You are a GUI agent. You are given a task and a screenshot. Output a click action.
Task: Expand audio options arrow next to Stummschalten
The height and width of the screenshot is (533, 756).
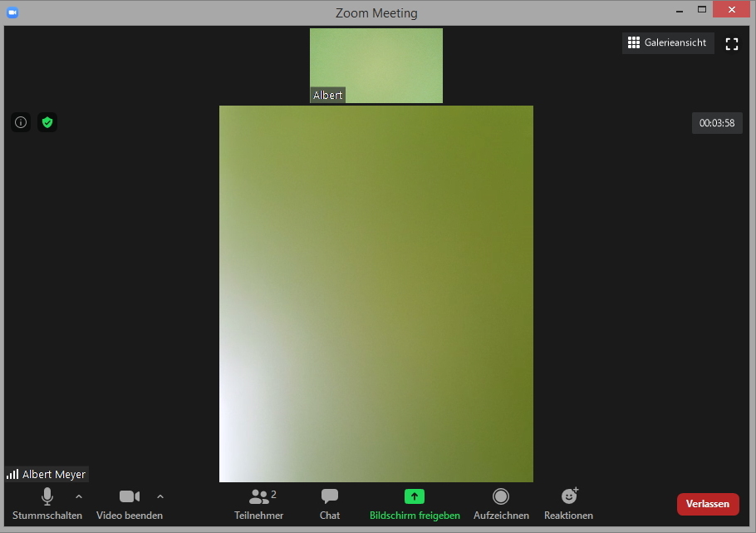pyautogui.click(x=79, y=496)
